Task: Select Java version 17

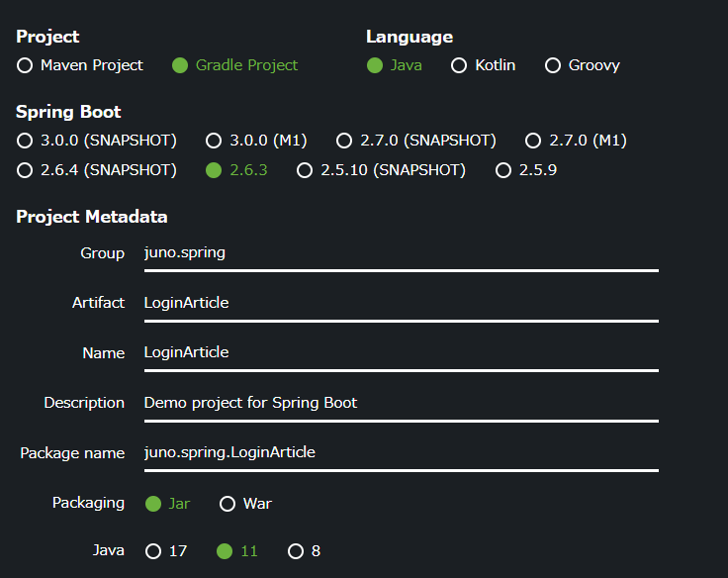Action: point(153,551)
